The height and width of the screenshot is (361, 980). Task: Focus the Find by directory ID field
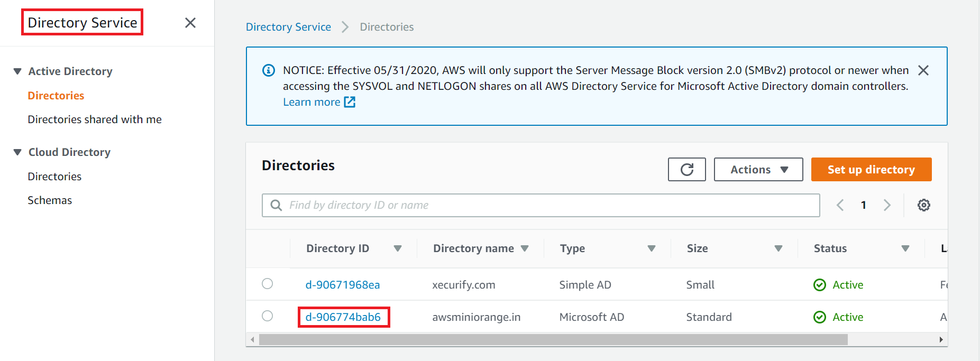(541, 205)
